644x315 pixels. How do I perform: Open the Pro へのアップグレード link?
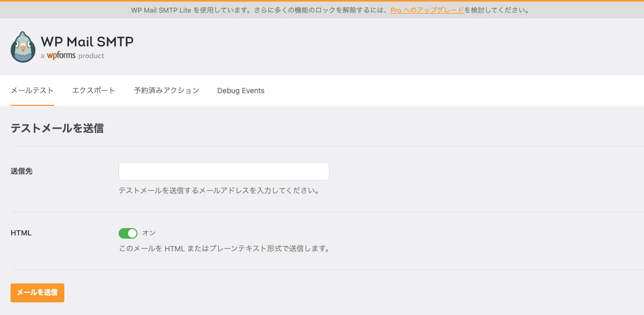(427, 10)
